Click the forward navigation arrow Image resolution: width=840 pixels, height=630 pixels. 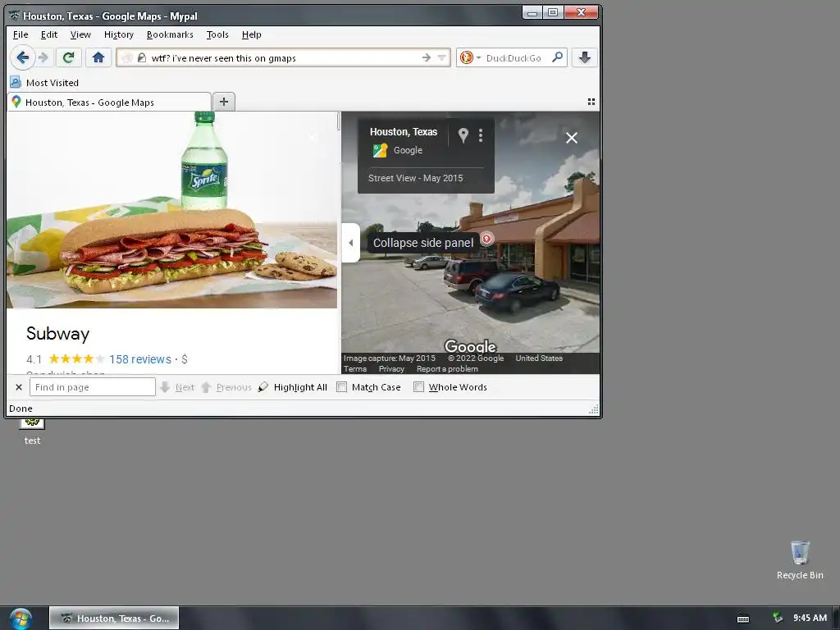click(44, 57)
